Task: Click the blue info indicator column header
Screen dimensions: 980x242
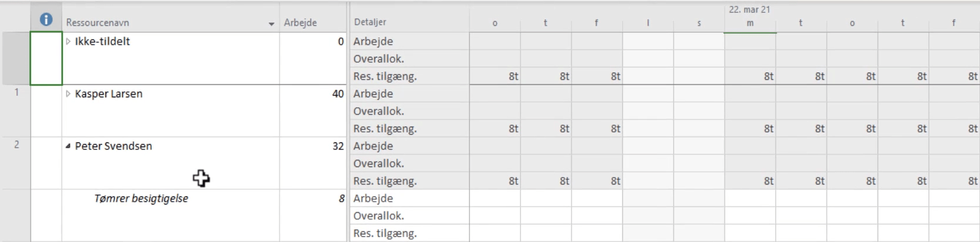Action: tap(46, 20)
